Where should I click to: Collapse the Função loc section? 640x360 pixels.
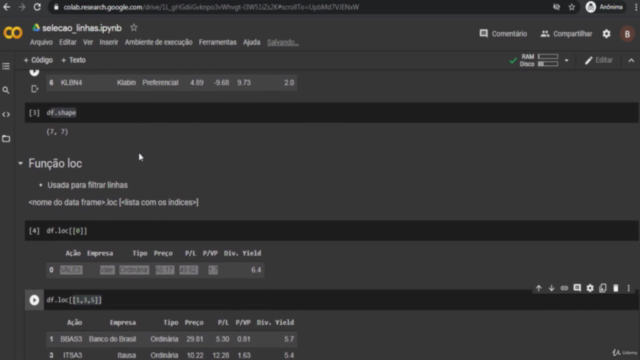point(20,163)
